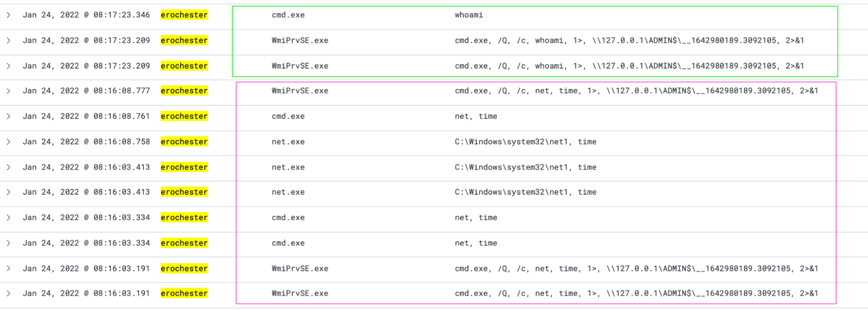Click erochester user in the last row
Screen dimensions: 868x310
[x=184, y=294]
